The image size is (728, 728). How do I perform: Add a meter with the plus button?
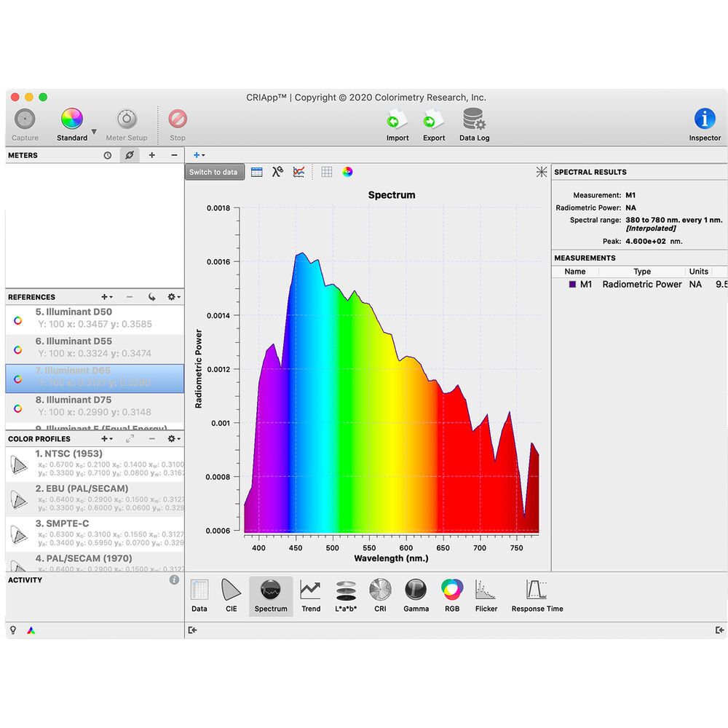point(151,155)
